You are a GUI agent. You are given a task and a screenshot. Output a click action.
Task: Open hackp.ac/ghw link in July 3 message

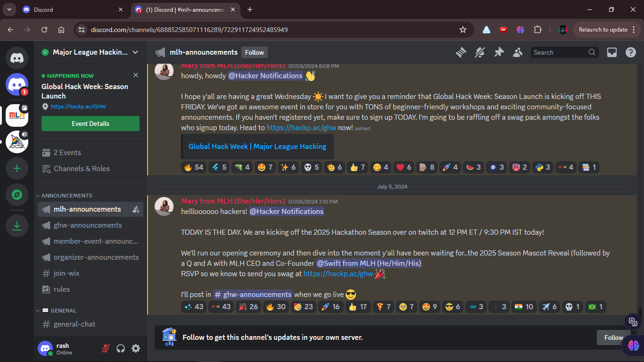click(x=301, y=128)
